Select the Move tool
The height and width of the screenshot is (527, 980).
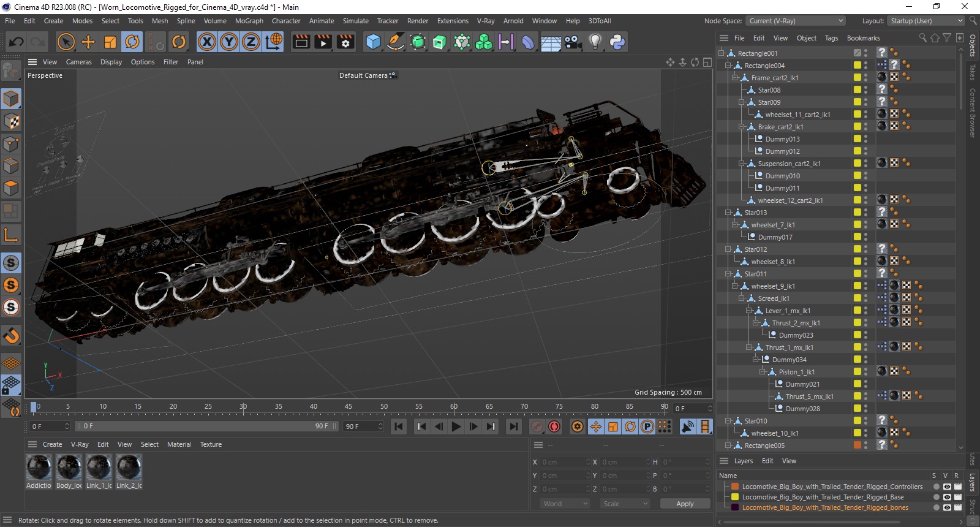click(x=88, y=42)
